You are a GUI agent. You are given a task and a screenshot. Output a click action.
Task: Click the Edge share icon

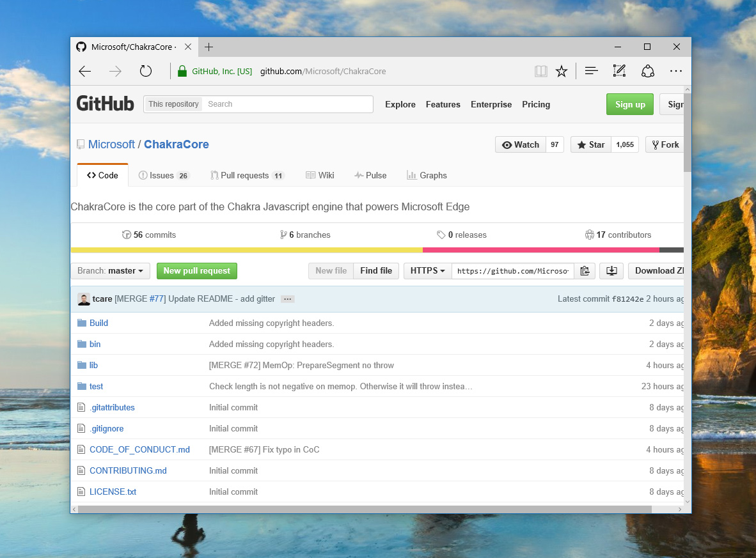coord(648,72)
